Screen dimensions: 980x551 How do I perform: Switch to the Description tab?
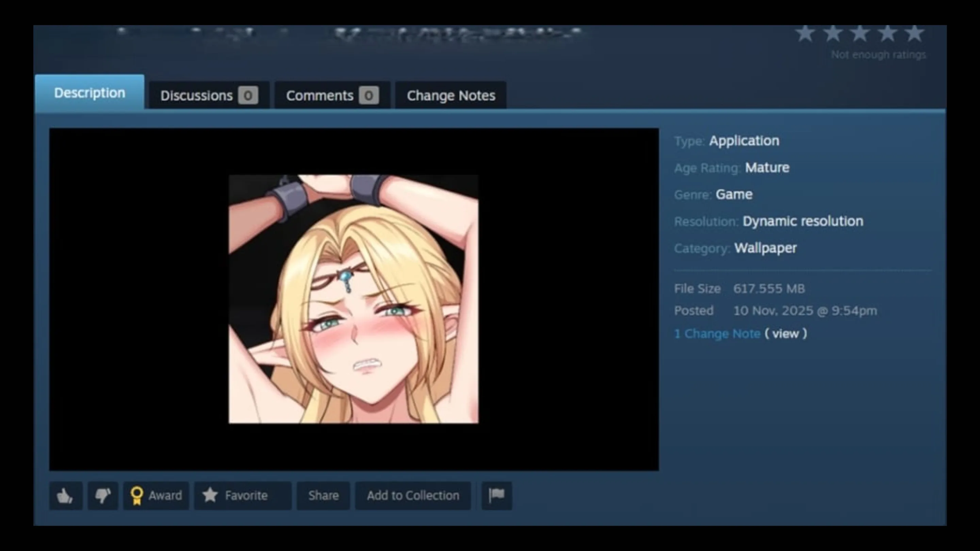point(89,93)
